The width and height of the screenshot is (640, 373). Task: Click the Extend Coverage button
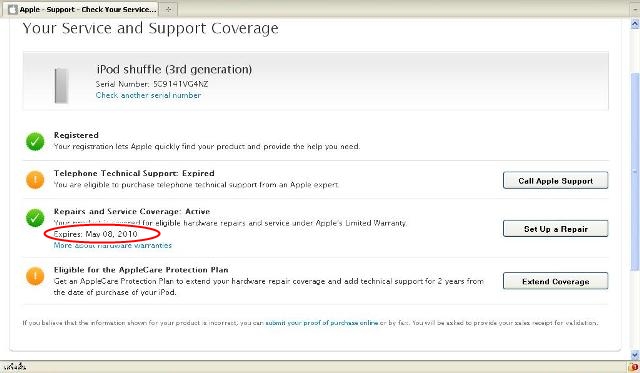[556, 281]
